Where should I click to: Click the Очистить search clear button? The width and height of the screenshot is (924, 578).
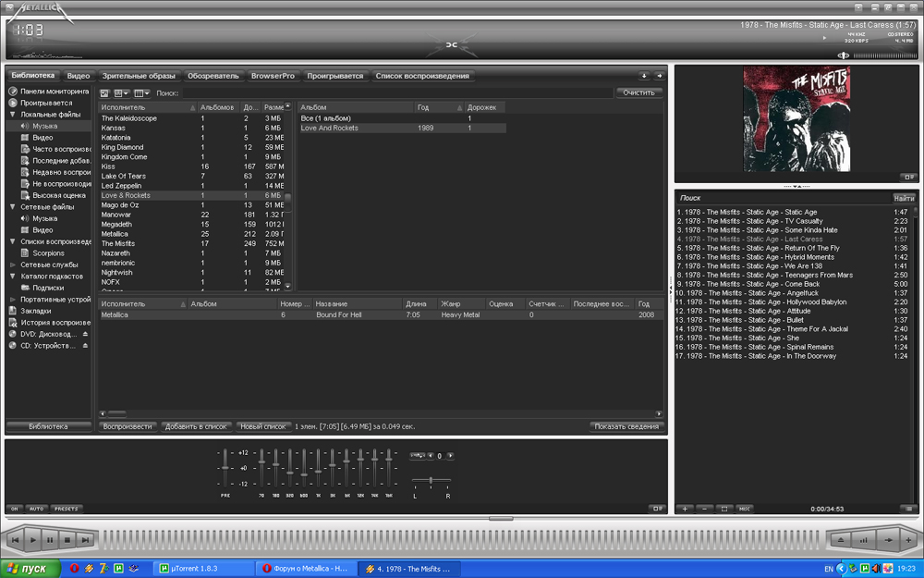pos(638,92)
